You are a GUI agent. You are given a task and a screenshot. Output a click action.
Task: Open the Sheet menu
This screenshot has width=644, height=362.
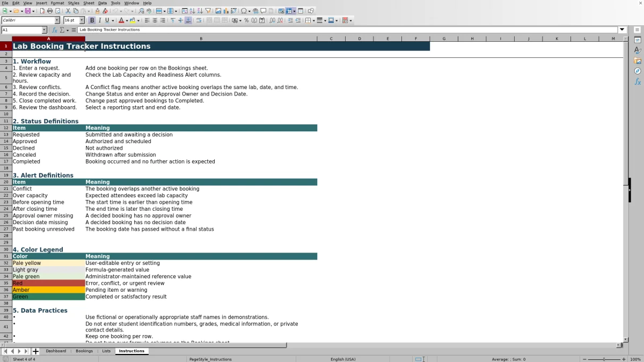point(89,3)
